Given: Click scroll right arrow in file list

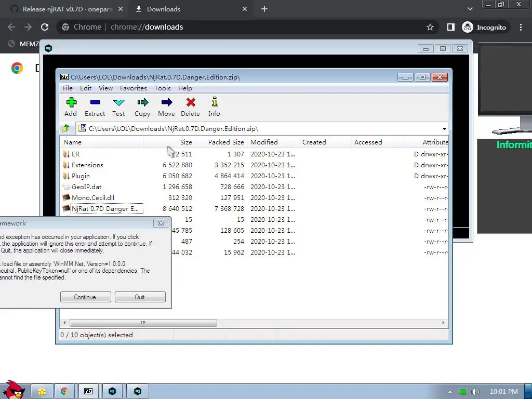Looking at the screenshot, I should (x=443, y=323).
